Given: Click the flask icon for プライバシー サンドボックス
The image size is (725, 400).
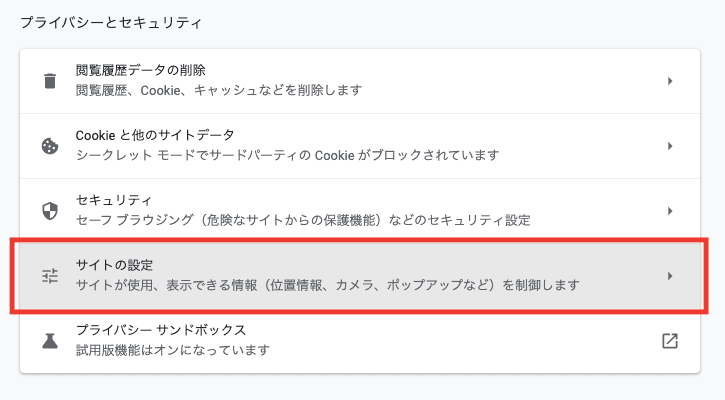Looking at the screenshot, I should pos(50,341).
